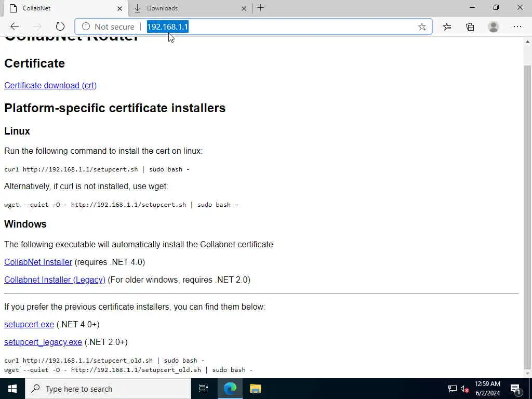Open Task View on the taskbar
Viewport: 532px width, 399px height.
[x=204, y=389]
